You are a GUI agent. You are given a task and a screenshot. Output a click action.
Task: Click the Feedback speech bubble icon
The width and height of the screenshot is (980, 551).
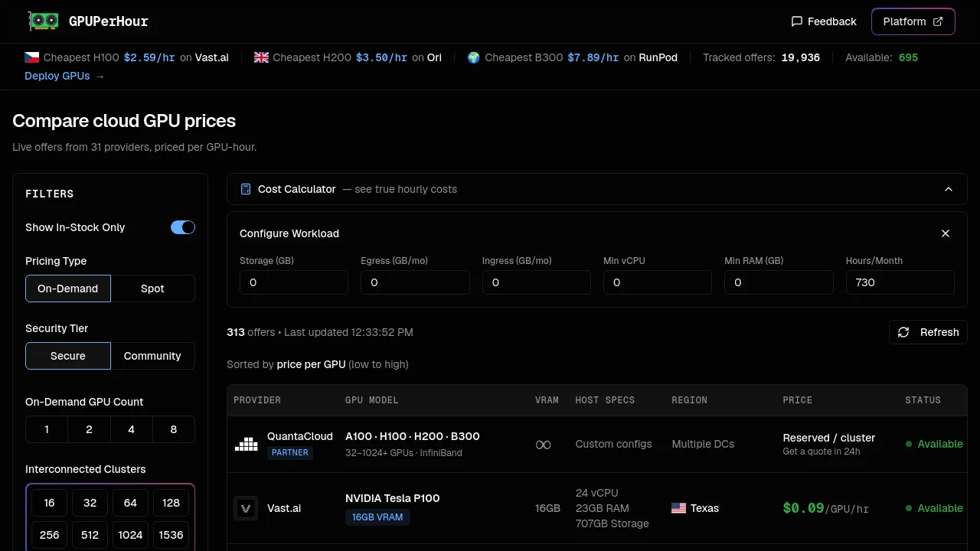[796, 21]
